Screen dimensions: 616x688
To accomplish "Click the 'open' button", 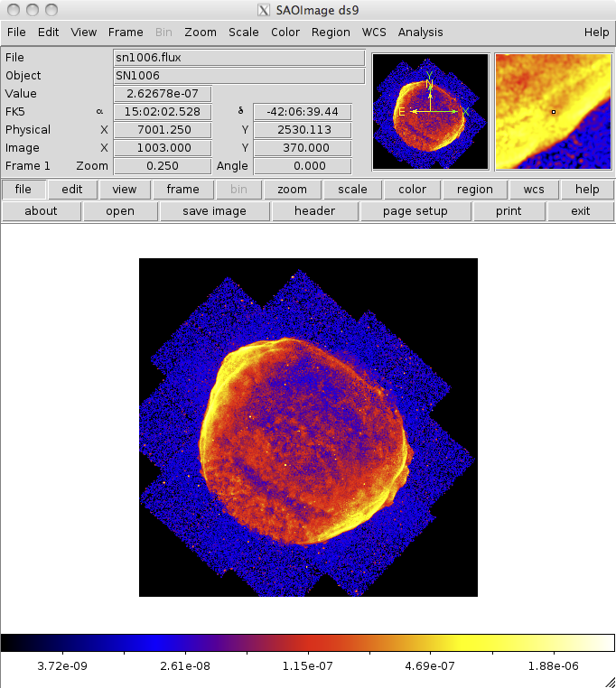I will click(x=120, y=211).
